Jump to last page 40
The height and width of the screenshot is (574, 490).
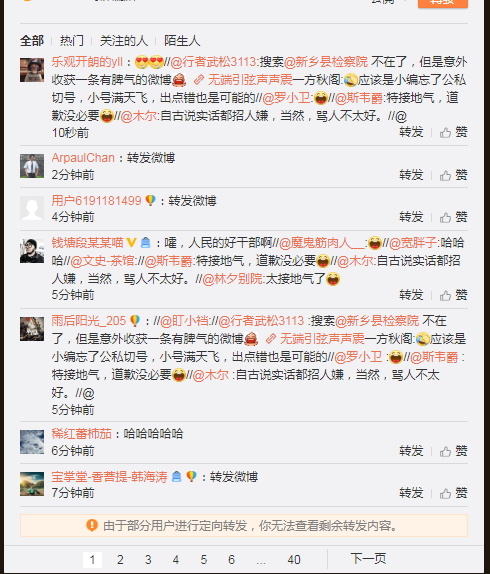pyautogui.click(x=294, y=559)
